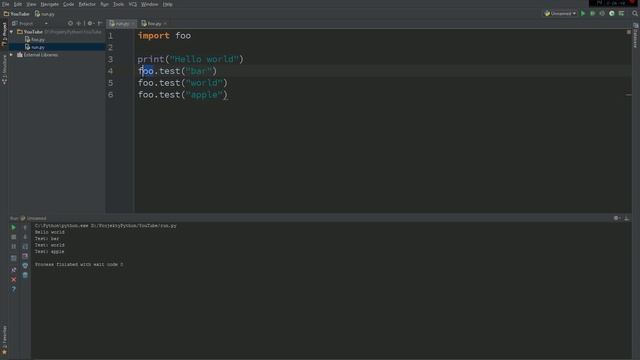Open the Navigate menu
The height and width of the screenshot is (360, 640).
click(49, 4)
